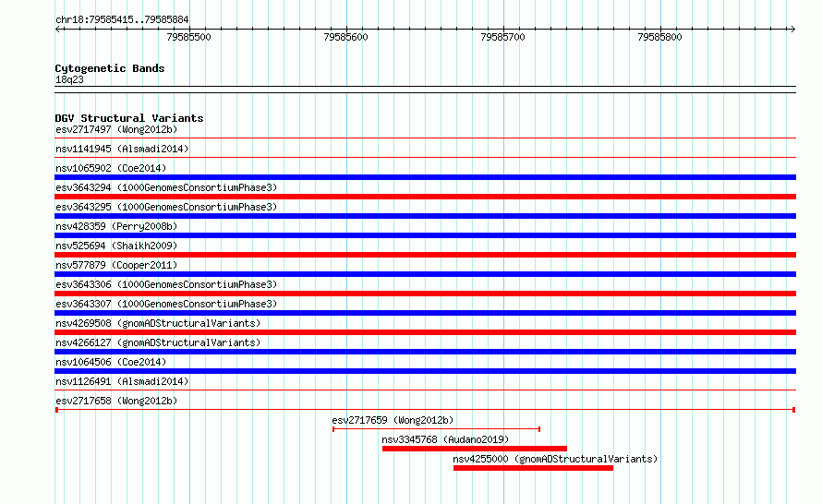Image resolution: width=822 pixels, height=504 pixels.
Task: Open nsv3345768 (Audano2019) variant label
Action: tap(445, 439)
